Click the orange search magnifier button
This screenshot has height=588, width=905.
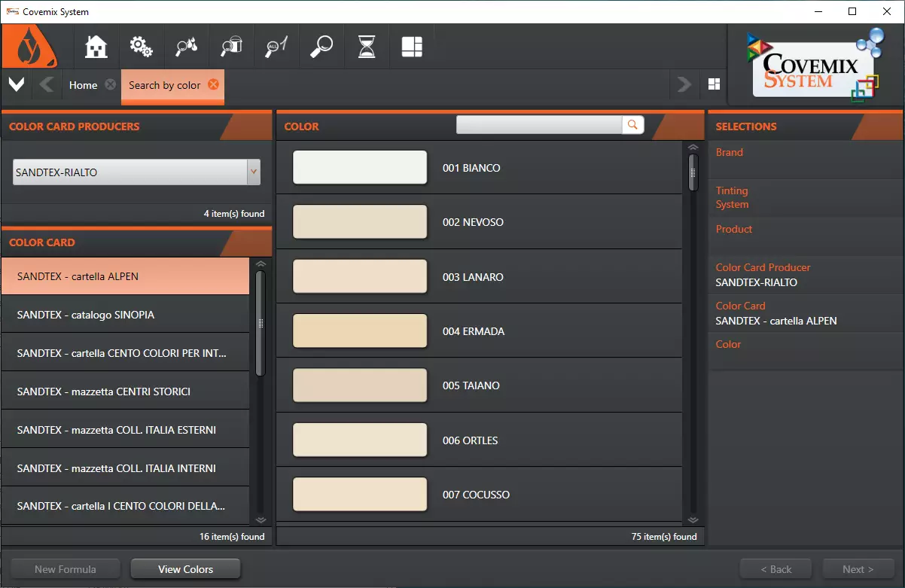point(632,125)
